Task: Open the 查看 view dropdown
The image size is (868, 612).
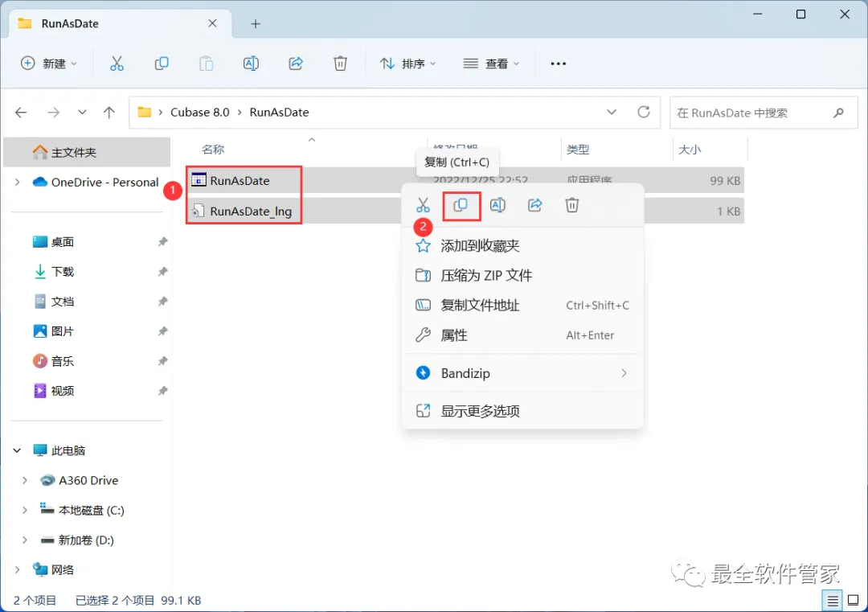Action: click(x=491, y=64)
